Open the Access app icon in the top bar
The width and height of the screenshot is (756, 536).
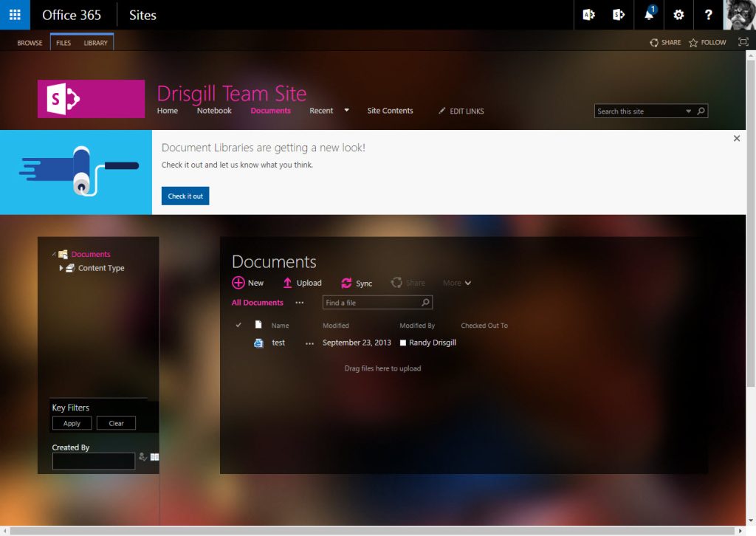click(x=588, y=15)
